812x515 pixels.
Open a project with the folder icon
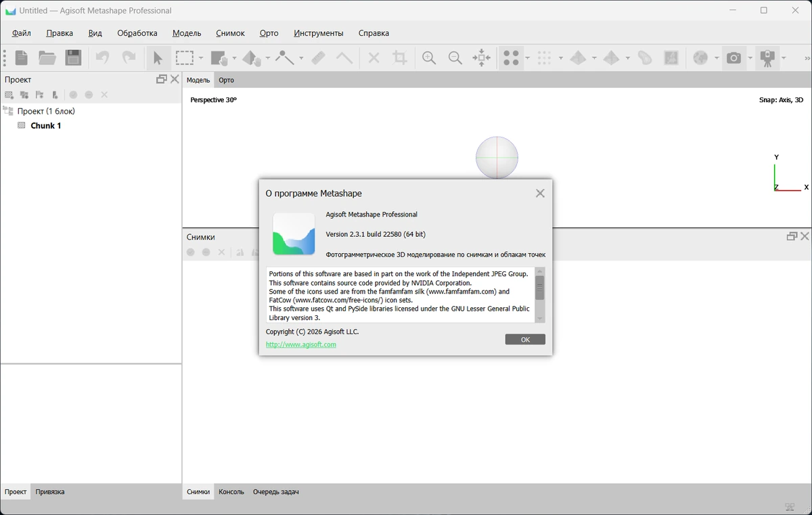(x=47, y=58)
